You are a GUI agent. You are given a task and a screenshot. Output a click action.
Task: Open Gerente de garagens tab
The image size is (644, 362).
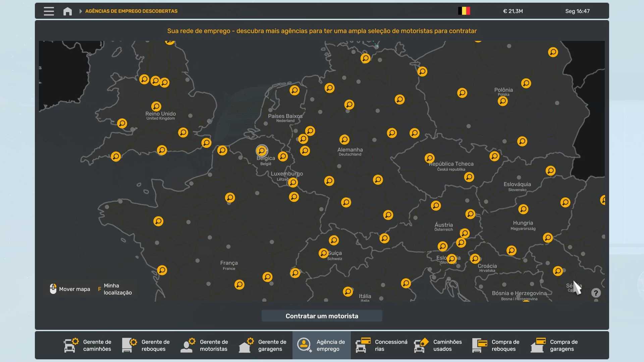pos(263,345)
